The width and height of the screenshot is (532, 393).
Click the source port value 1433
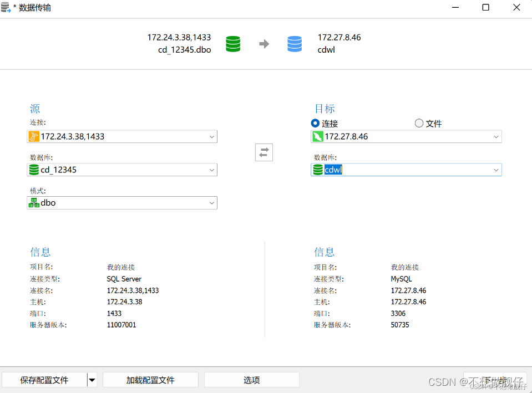pos(114,313)
